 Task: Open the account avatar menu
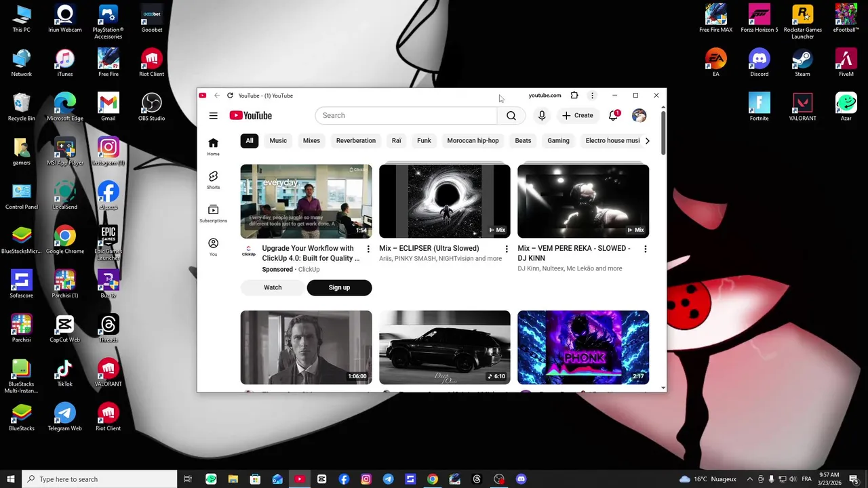tap(639, 116)
